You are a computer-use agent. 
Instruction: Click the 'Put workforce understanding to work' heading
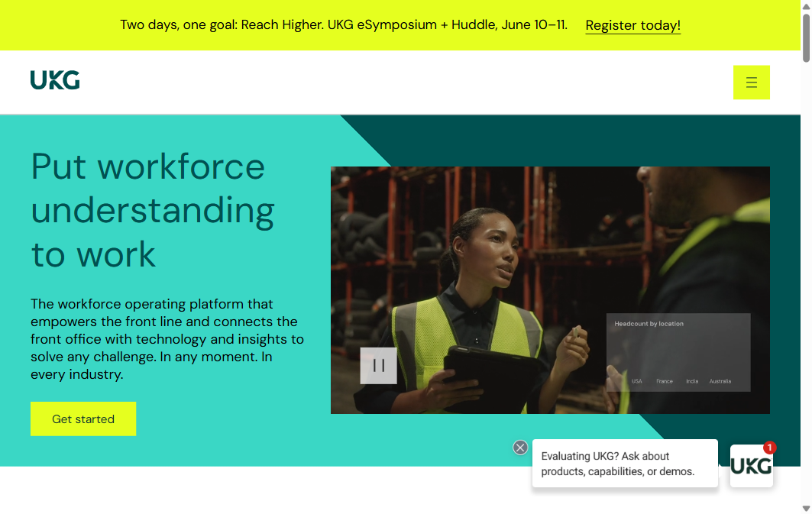(x=153, y=210)
